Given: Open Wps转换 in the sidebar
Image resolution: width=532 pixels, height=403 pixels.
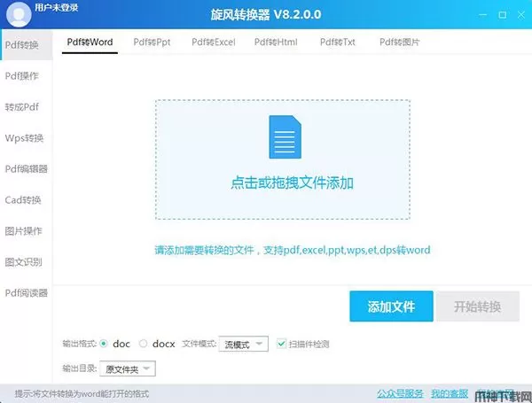Looking at the screenshot, I should [24, 138].
